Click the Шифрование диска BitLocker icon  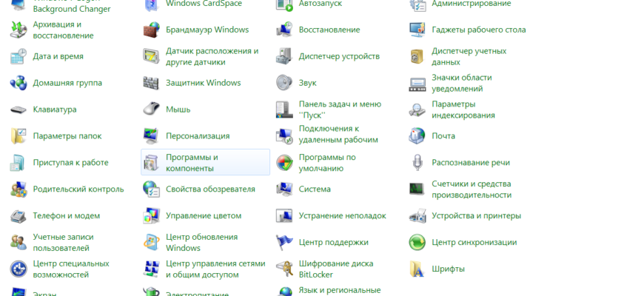pos(284,269)
